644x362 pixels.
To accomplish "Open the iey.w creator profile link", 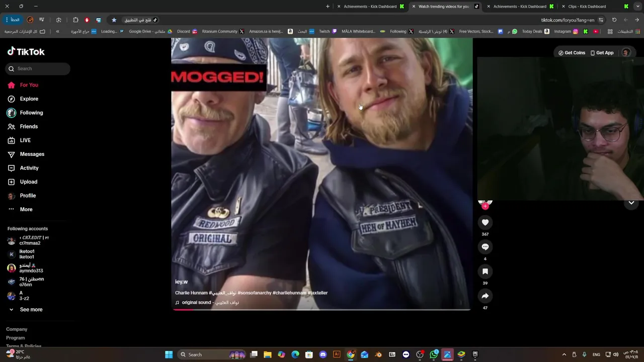I will coord(181,282).
